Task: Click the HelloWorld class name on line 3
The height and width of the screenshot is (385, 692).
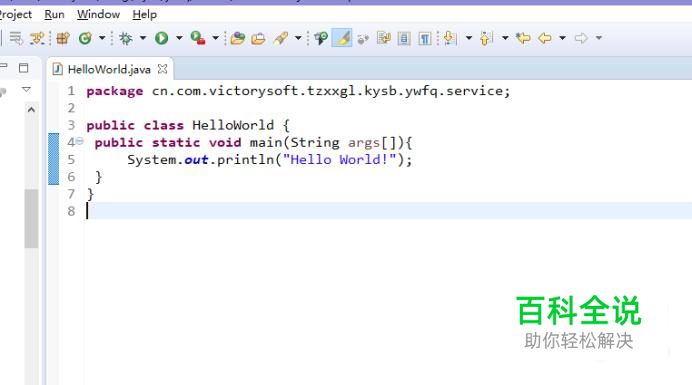Action: pos(233,125)
